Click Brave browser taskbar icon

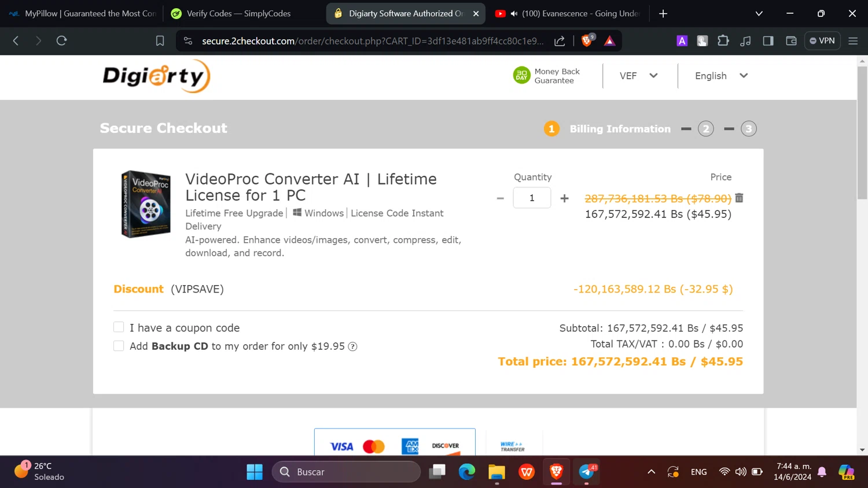(x=557, y=472)
